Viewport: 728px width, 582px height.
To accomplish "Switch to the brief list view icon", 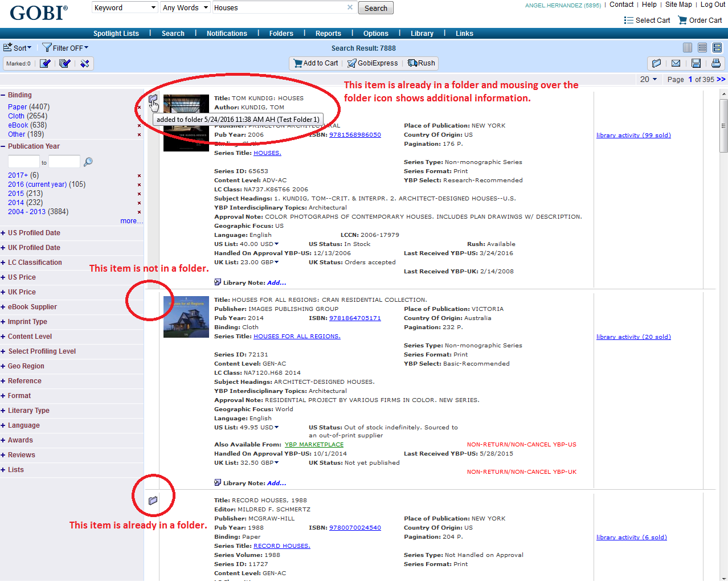I will (x=702, y=48).
